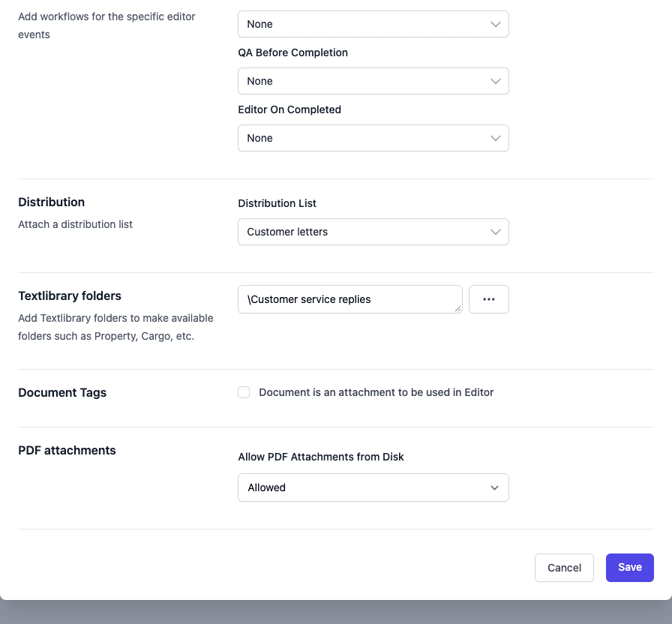Image resolution: width=672 pixels, height=624 pixels.
Task: Open the Allow PDF Attachments from Disk dropdown
Action: click(373, 487)
